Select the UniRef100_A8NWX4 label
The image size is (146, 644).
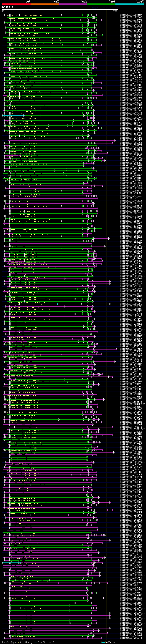tap(131, 557)
